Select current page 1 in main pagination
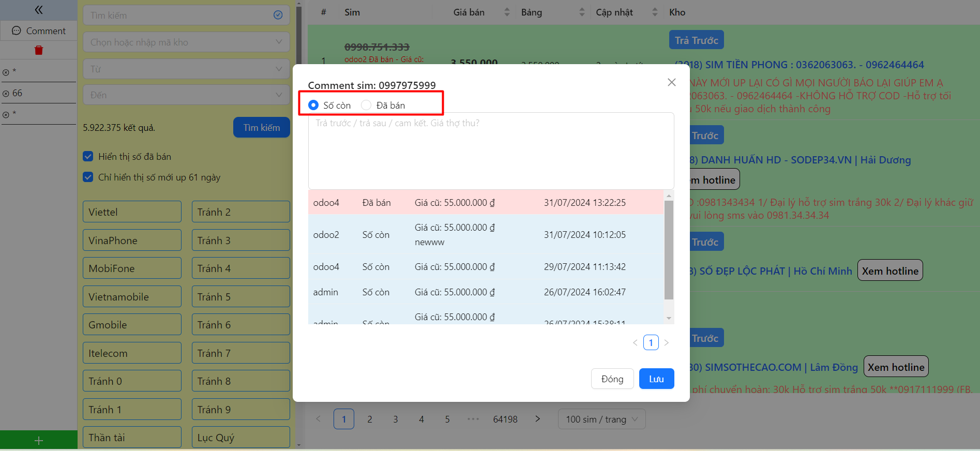The image size is (980, 451). (344, 419)
